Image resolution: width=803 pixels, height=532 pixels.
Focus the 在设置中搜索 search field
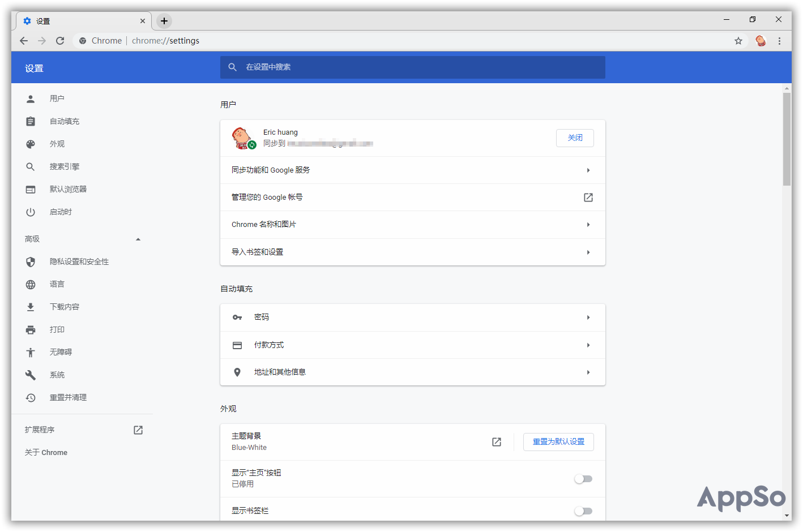tap(413, 67)
